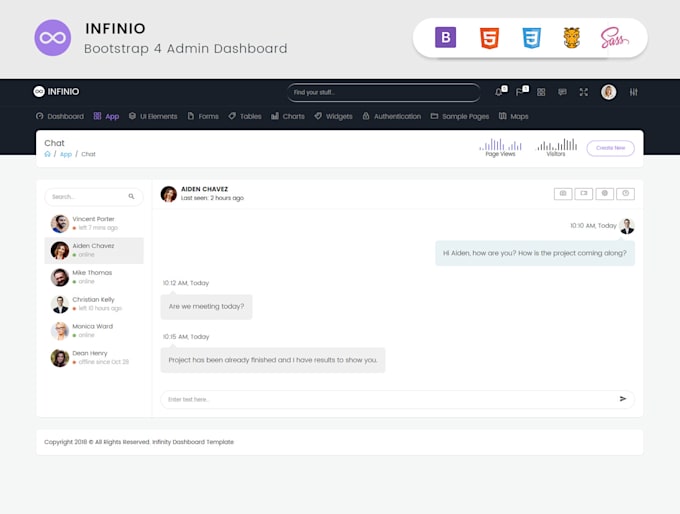
Task: Start video call using camcorder icon
Action: [584, 194]
